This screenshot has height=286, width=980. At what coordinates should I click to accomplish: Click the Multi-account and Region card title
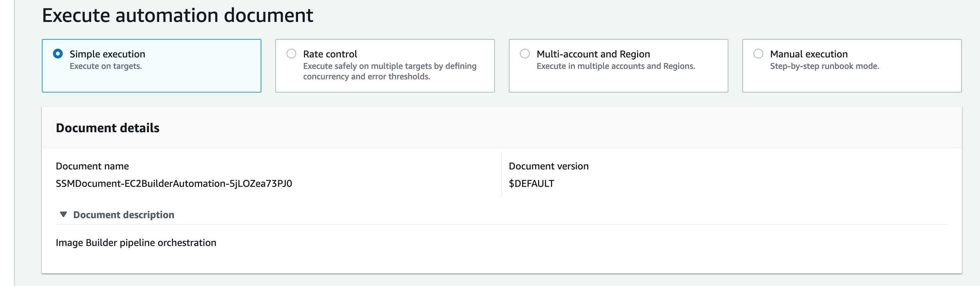(x=593, y=54)
